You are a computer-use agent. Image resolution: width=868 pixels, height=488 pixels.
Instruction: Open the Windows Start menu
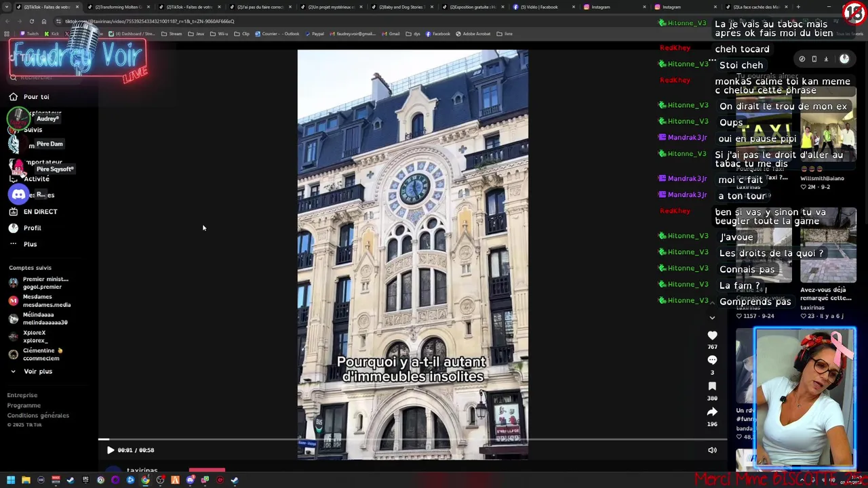[x=11, y=480]
